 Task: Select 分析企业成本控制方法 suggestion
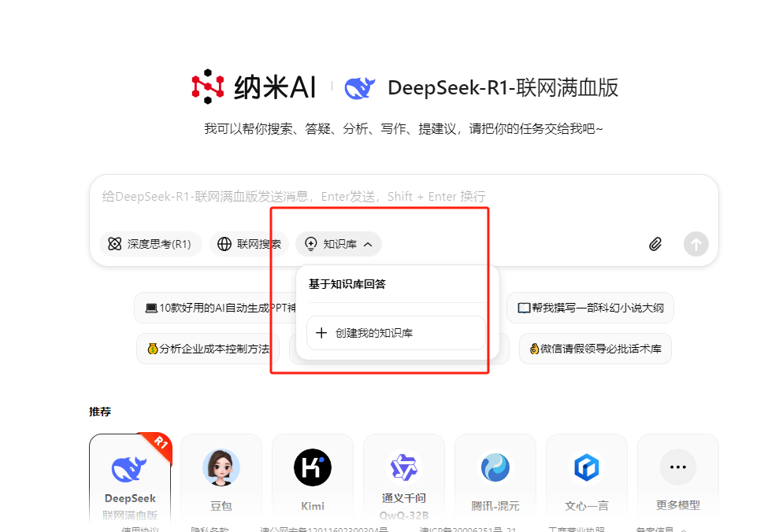coord(208,349)
